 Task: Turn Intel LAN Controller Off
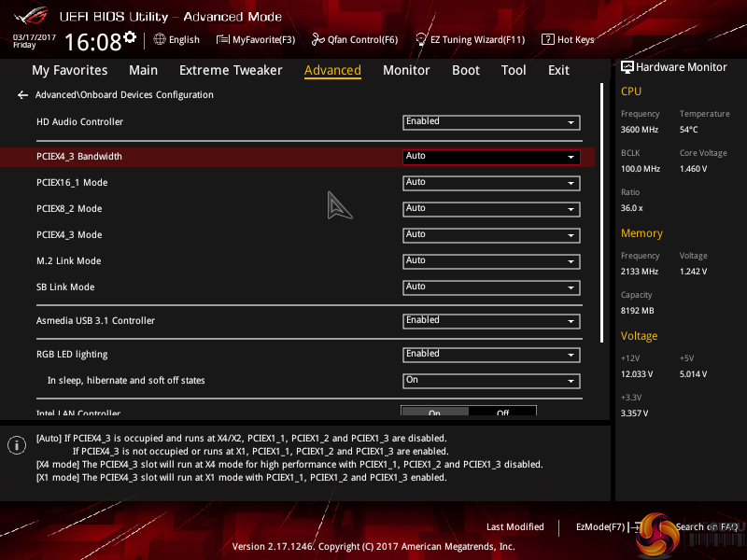pyautogui.click(x=502, y=413)
